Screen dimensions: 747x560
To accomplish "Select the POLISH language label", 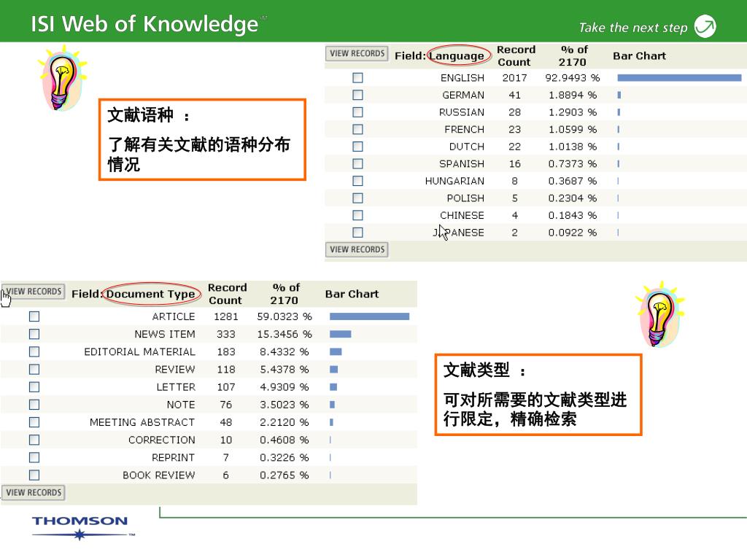I will (465, 198).
